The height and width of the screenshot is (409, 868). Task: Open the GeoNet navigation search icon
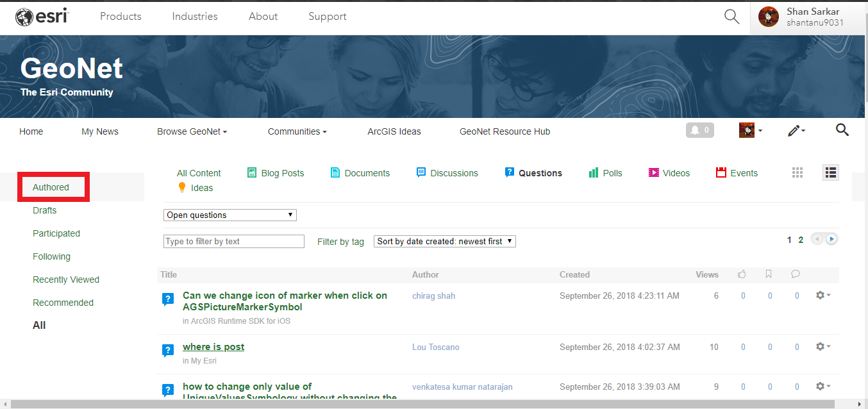click(x=842, y=130)
